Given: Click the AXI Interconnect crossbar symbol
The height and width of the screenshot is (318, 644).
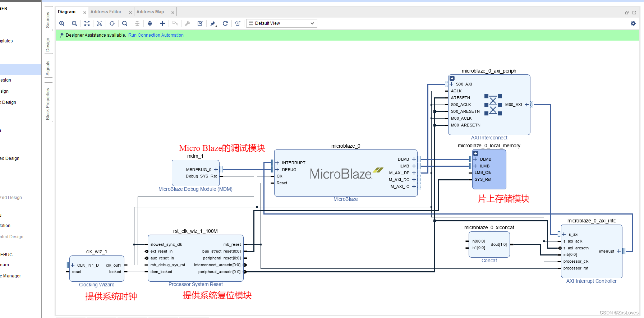Looking at the screenshot, I should point(493,105).
